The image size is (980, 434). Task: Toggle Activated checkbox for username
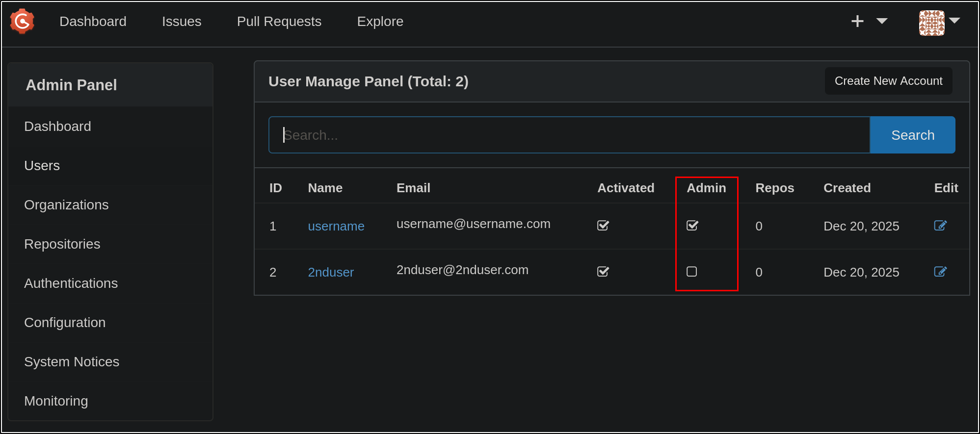coord(603,226)
